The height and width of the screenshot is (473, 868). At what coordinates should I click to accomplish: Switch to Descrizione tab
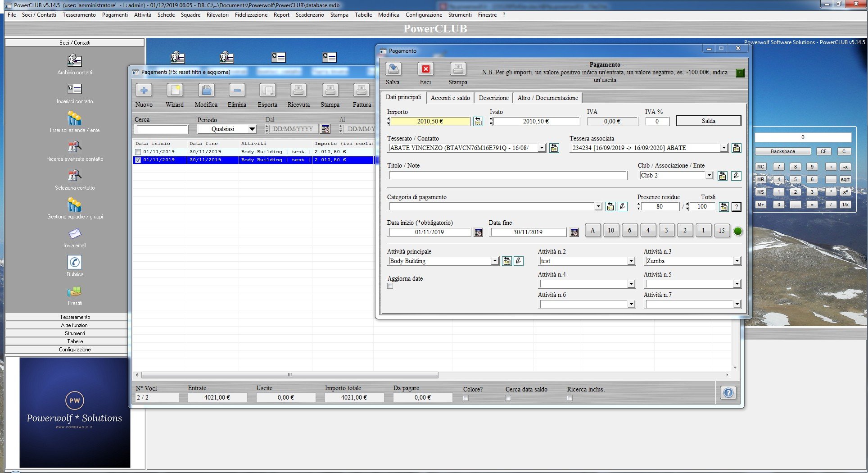[x=494, y=98]
